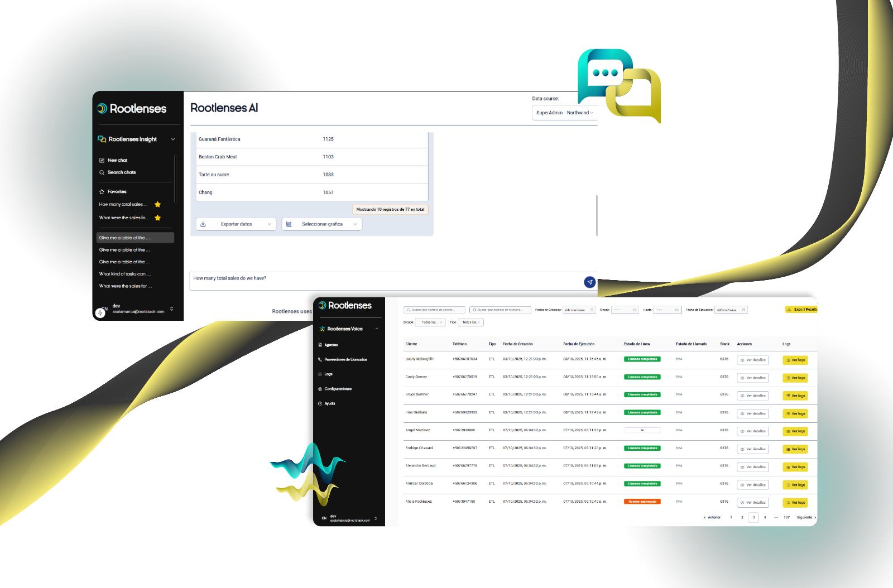Open the Data source SuperAdmin - Northwind dropdown
Image resolution: width=893 pixels, height=588 pixels.
(x=564, y=113)
